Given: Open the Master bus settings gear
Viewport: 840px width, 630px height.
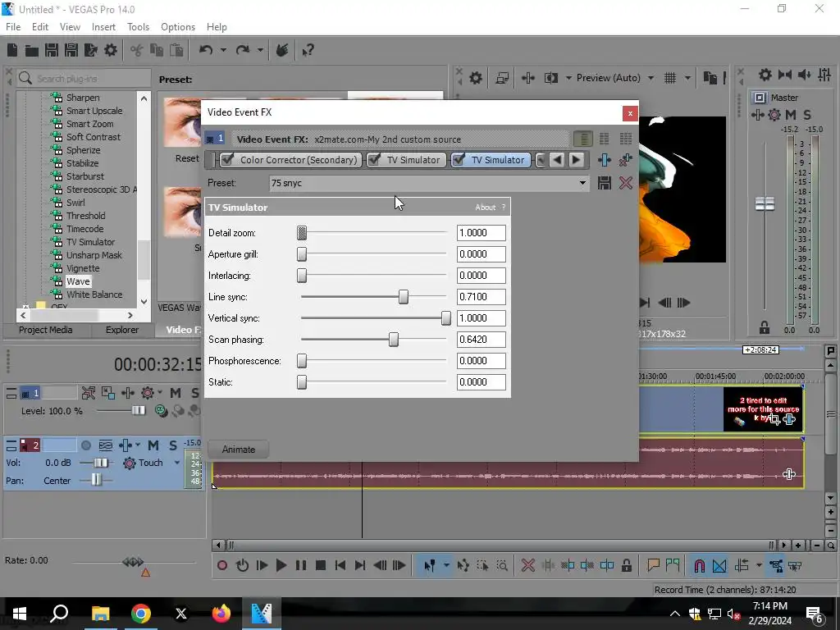Looking at the screenshot, I should click(765, 75).
